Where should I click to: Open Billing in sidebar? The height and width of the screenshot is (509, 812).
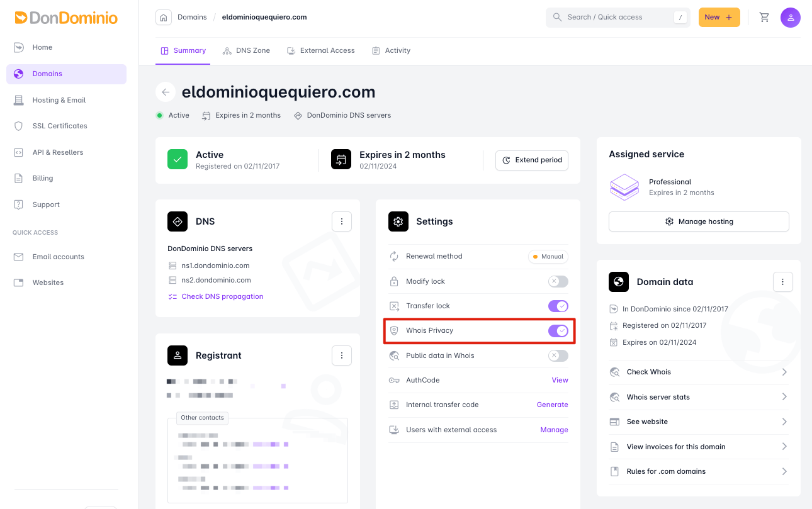click(x=66, y=178)
